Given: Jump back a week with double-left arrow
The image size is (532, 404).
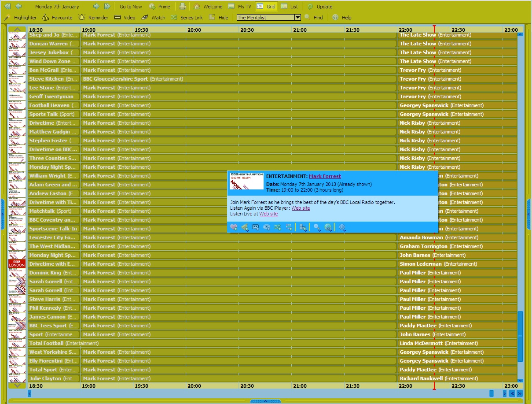Looking at the screenshot, I should pyautogui.click(x=7, y=7).
